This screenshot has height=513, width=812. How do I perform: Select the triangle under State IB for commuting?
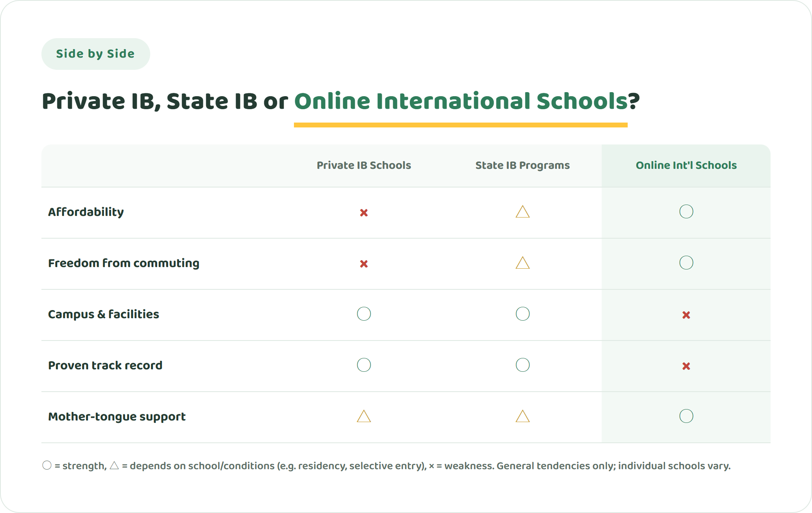point(523,263)
